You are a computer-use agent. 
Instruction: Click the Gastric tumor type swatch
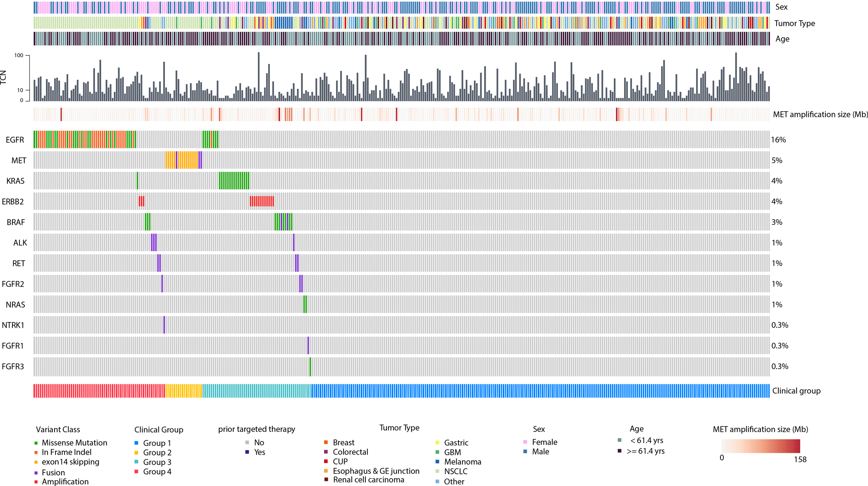click(x=437, y=443)
